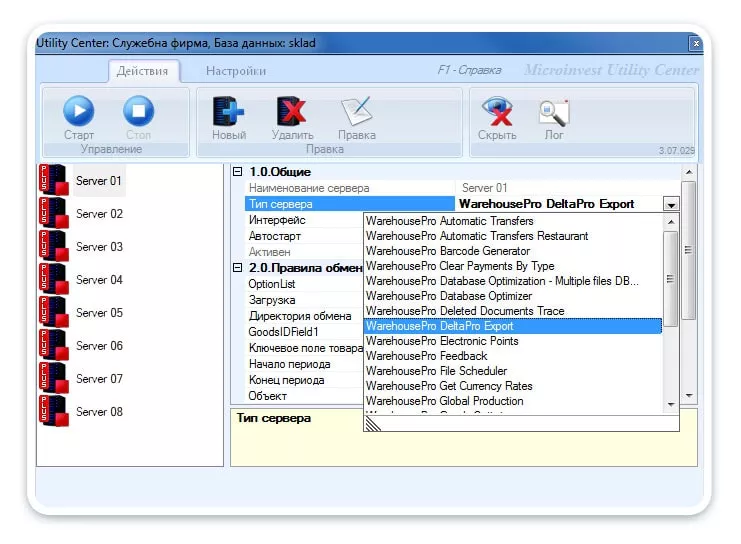Open the Лог log viewer icon
Image resolution: width=741 pixels, height=544 pixels.
553,111
